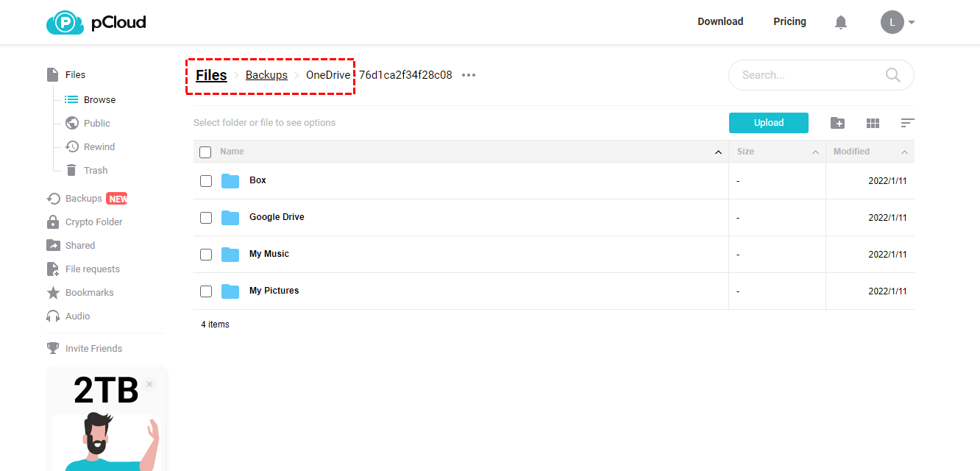This screenshot has height=471, width=980.
Task: Open Bookmarks in sidebar
Action: click(90, 293)
